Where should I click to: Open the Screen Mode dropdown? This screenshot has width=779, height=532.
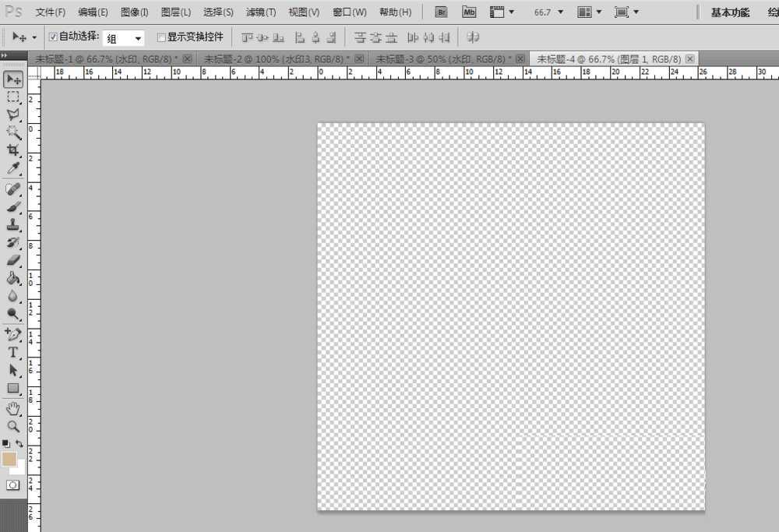click(626, 12)
